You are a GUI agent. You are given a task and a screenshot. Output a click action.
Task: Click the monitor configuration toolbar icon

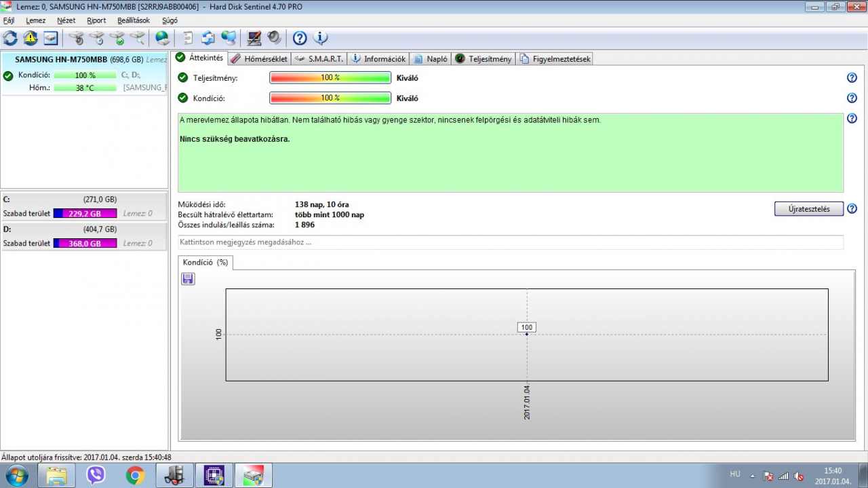pyautogui.click(x=254, y=38)
